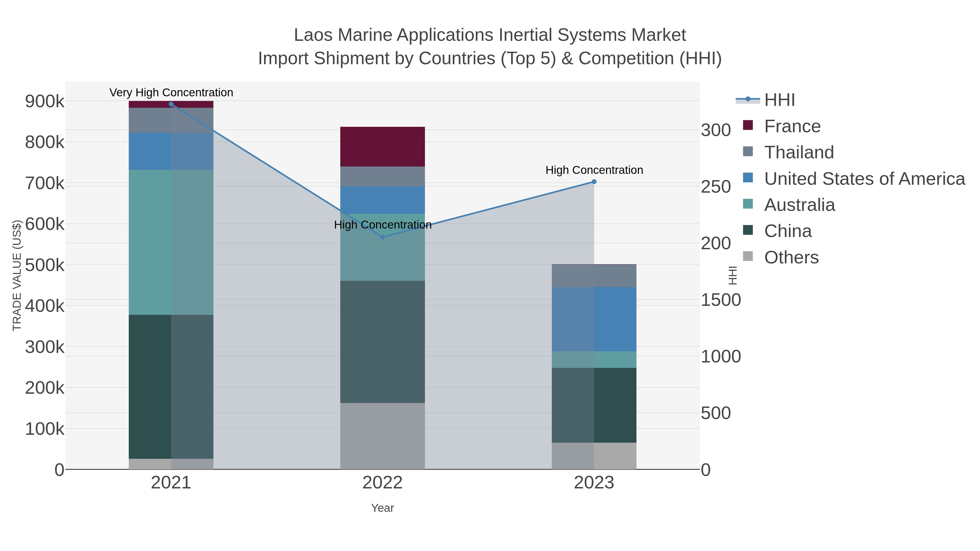Click the HHI line marker icon in legend
The width and height of the screenshot is (980, 551).
748,99
